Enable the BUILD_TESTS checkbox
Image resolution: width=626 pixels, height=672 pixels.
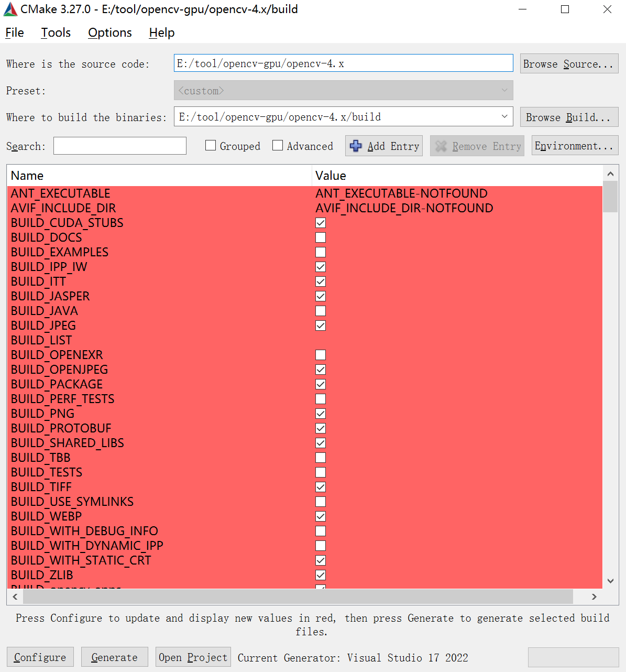[x=321, y=472]
